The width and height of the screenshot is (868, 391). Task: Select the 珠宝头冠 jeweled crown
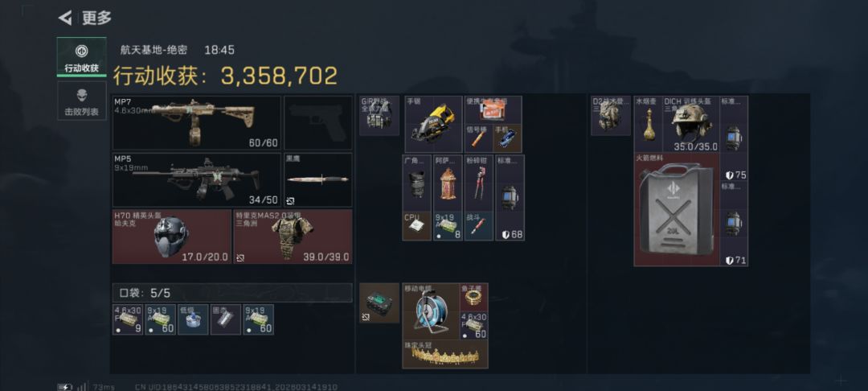445,355
